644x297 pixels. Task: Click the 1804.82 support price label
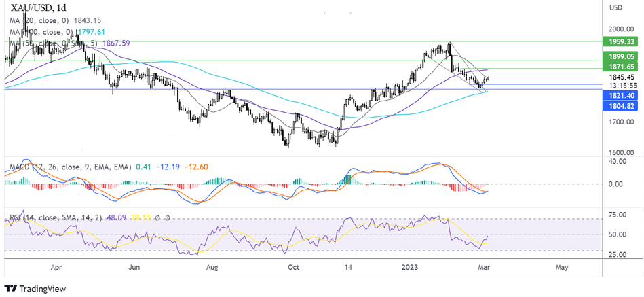point(621,106)
